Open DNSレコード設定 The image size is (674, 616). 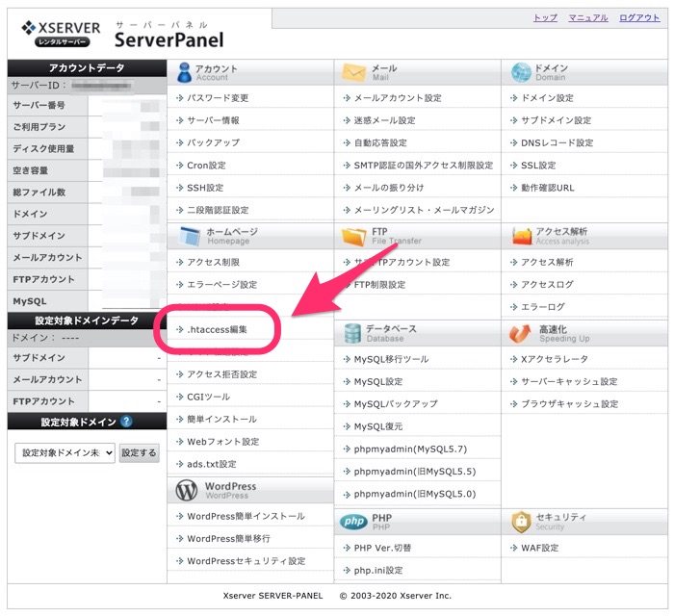point(557,142)
